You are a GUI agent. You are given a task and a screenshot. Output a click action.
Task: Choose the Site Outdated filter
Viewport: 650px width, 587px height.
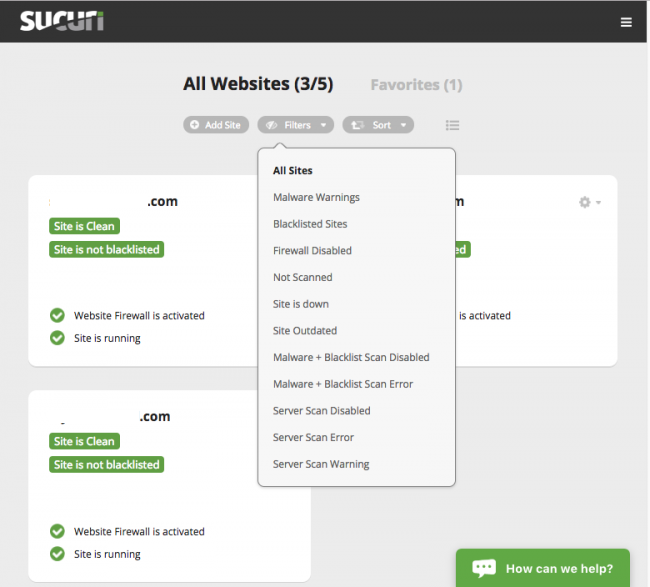[x=305, y=331]
